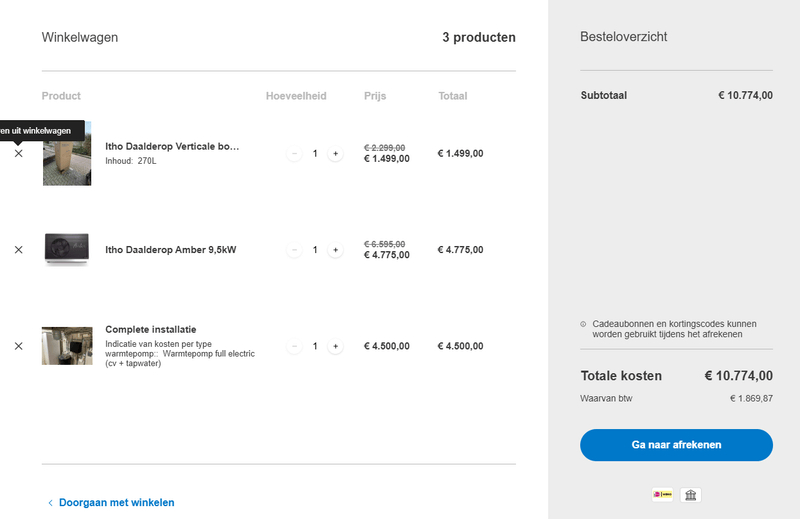Open the Verticale boiler product thumbnail

coord(67,154)
